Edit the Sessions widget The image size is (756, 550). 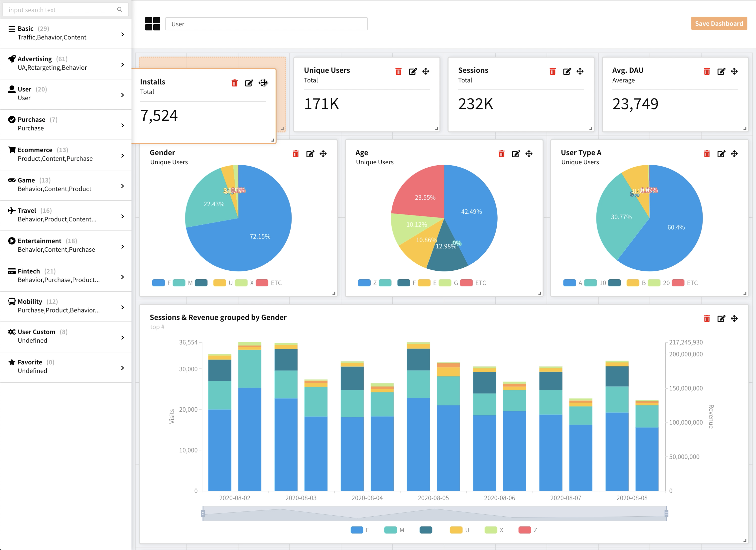pyautogui.click(x=567, y=71)
